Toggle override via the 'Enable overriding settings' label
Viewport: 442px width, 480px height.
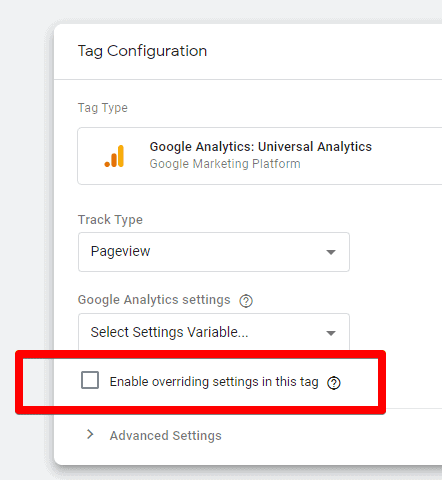214,382
